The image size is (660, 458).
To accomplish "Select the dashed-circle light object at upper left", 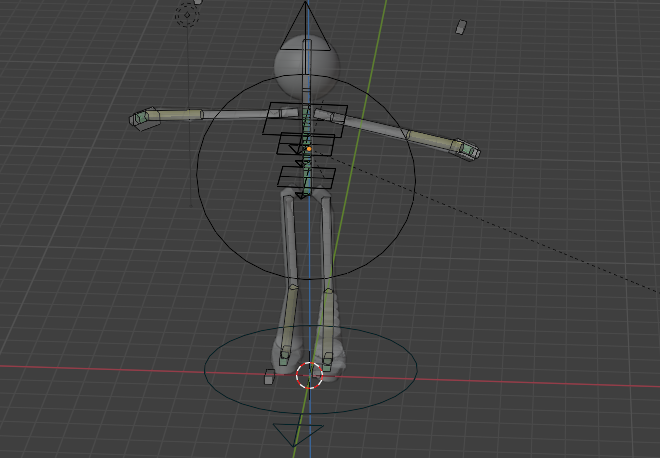I will pos(187,15).
